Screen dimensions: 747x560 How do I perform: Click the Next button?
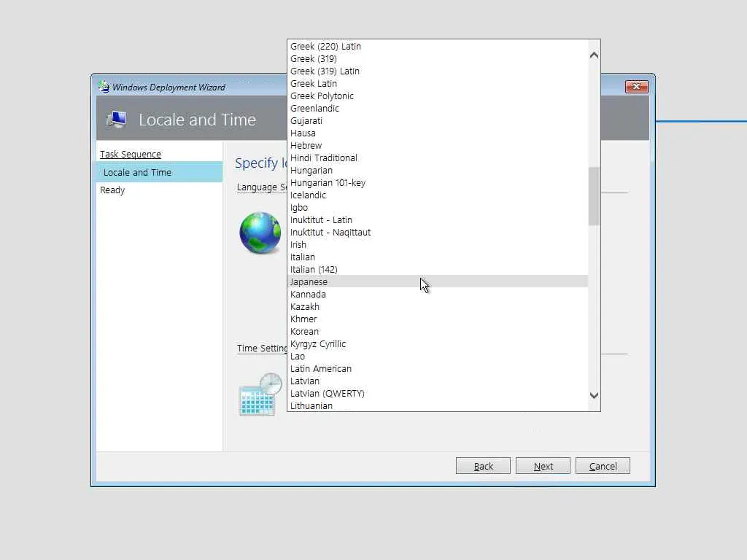(x=543, y=466)
